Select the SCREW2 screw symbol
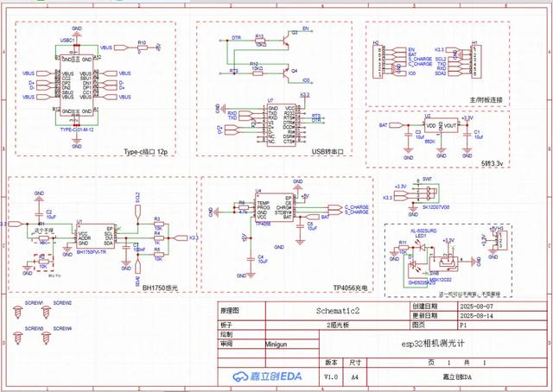This screenshot has height=392, width=553. coord(46,313)
